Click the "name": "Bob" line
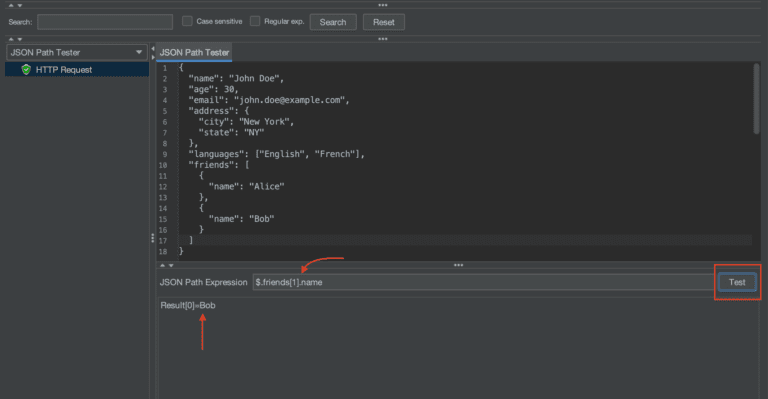The height and width of the screenshot is (399, 768). [x=241, y=218]
